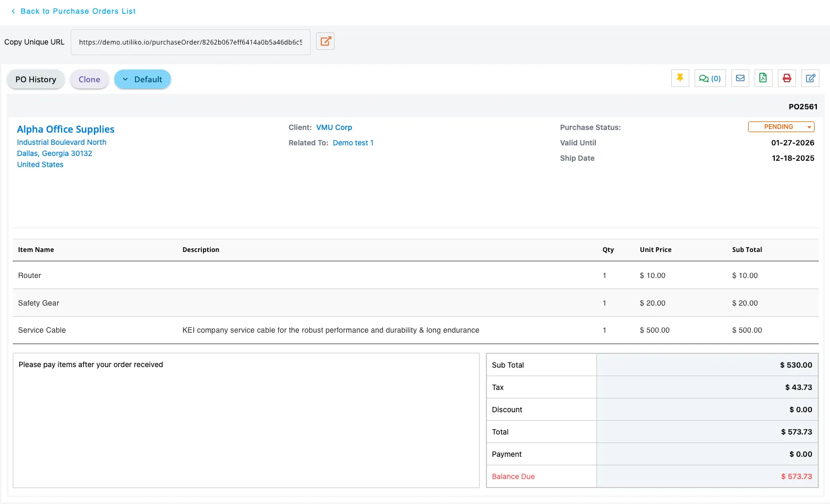Open PO History
The height and width of the screenshot is (504, 830).
click(36, 80)
